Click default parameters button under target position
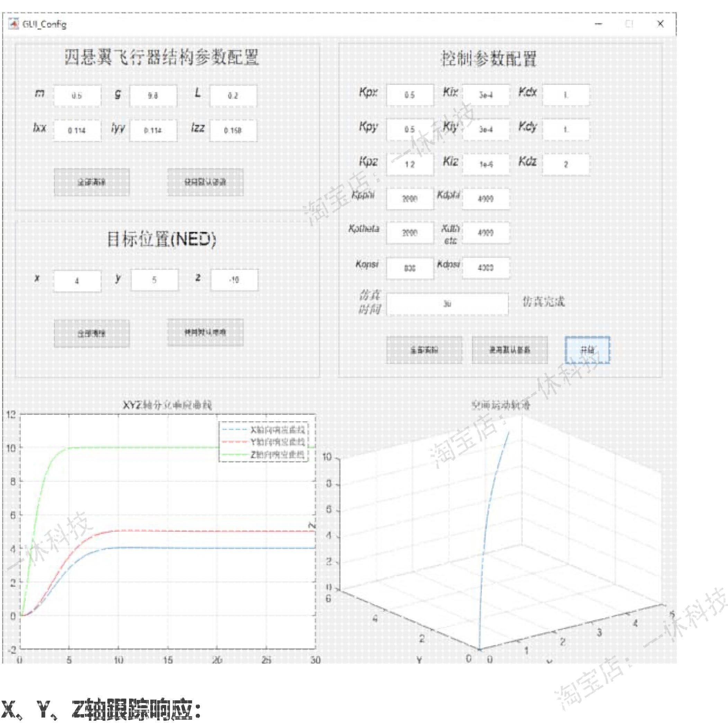Image resolution: width=728 pixels, height=728 pixels. tap(205, 332)
